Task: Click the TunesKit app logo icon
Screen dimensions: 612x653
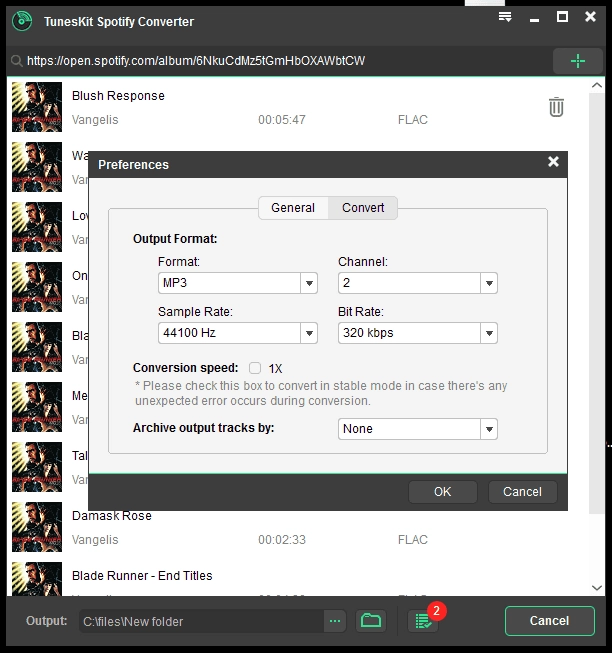Action: [22, 21]
